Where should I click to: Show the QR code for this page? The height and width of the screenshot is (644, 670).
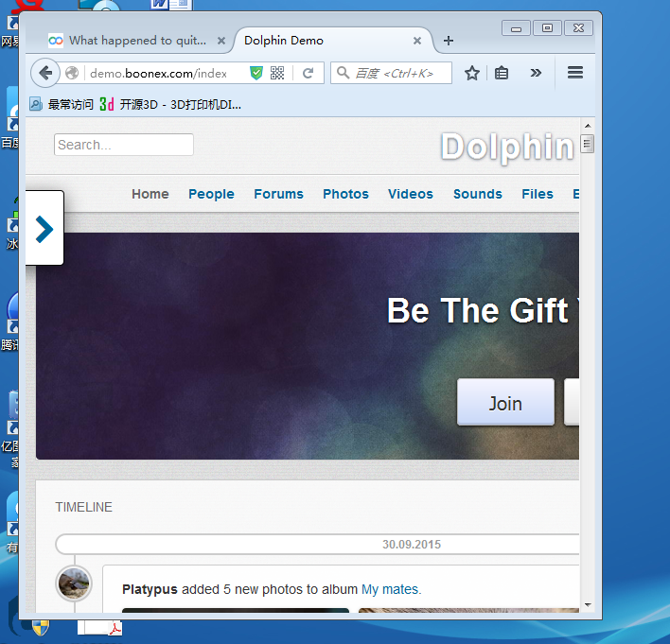click(277, 73)
